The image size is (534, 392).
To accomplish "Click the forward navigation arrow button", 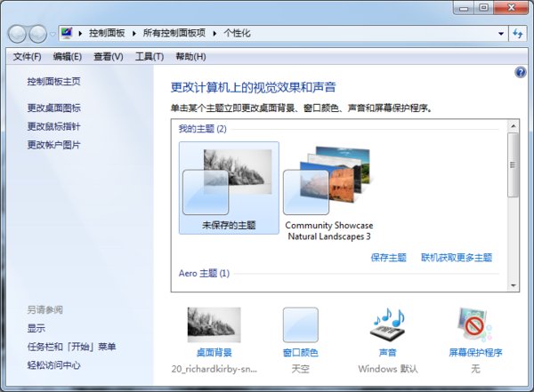I will 37,34.
